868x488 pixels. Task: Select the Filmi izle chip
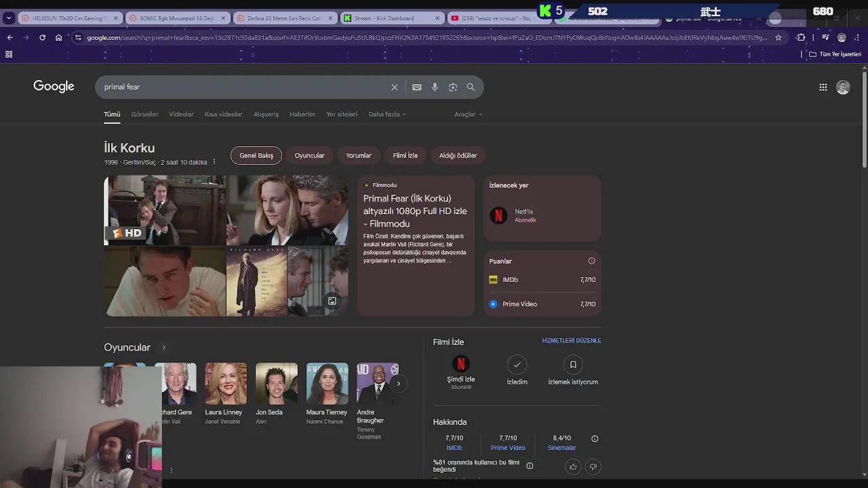[406, 155]
